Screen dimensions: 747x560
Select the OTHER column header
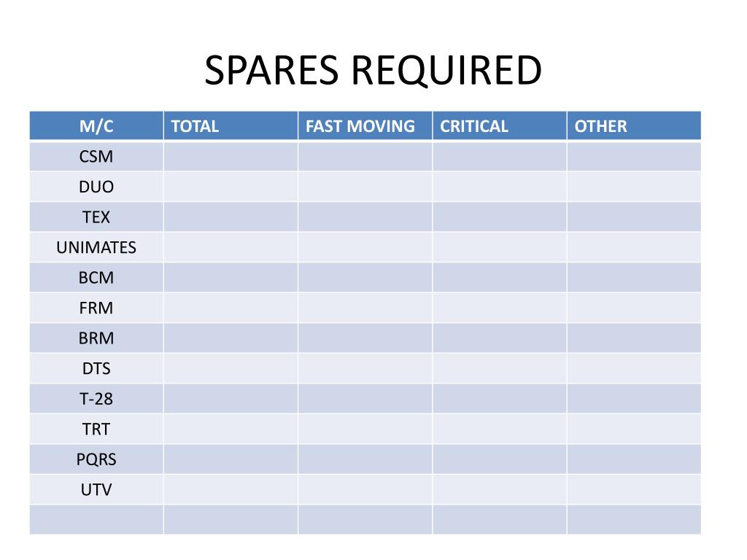[x=634, y=126]
